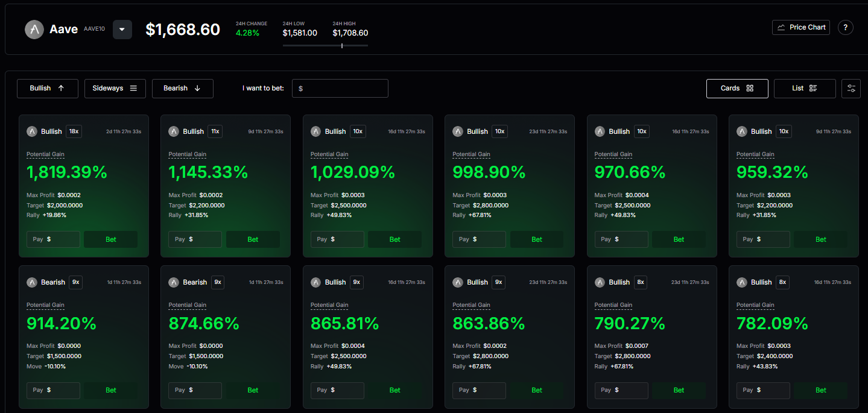Click the Aave icon on the 1,029.09% card

point(316,131)
